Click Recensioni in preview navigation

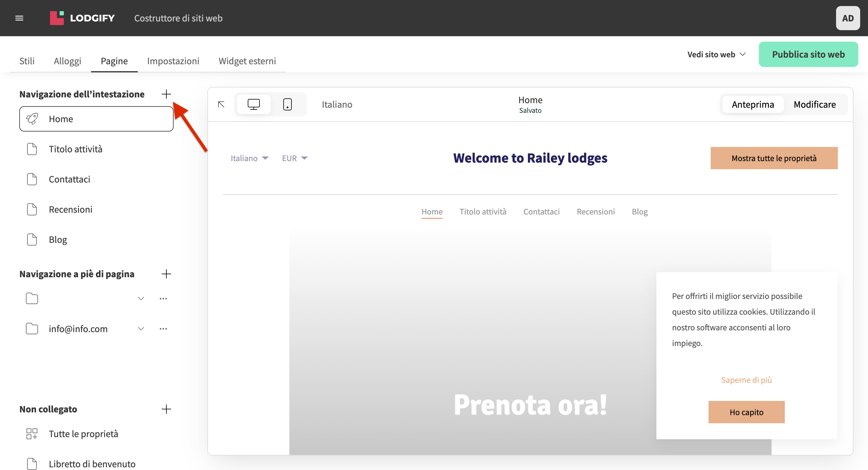(x=596, y=212)
